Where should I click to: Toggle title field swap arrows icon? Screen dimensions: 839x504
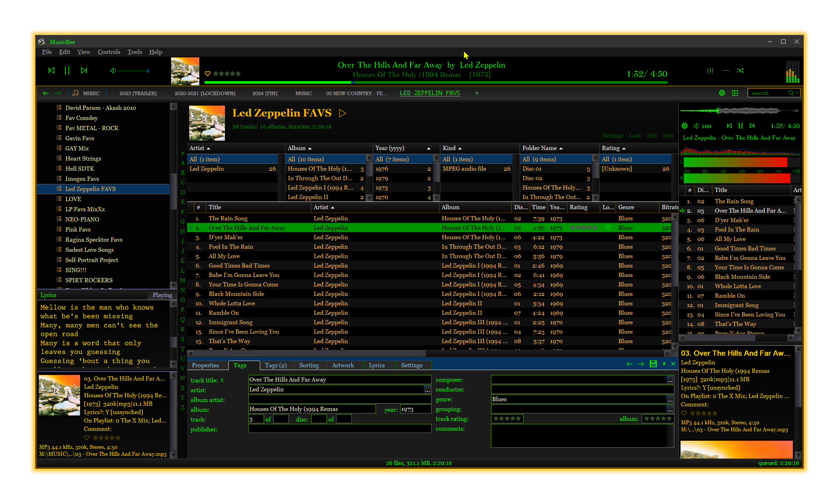click(222, 380)
